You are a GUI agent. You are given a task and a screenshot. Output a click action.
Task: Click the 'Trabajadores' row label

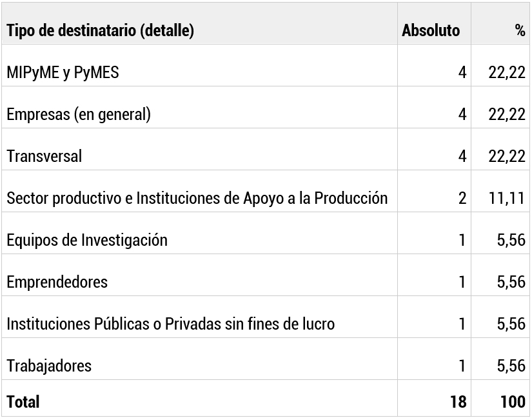49,366
